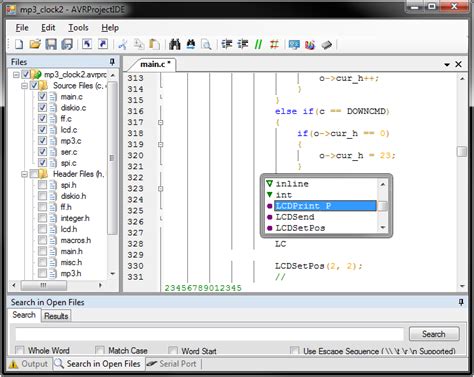
Task: Open the File menu
Action: (x=22, y=28)
